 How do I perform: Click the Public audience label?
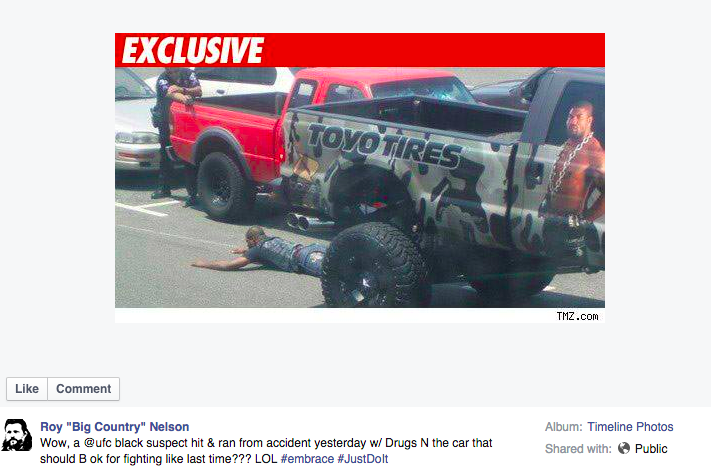pos(651,449)
